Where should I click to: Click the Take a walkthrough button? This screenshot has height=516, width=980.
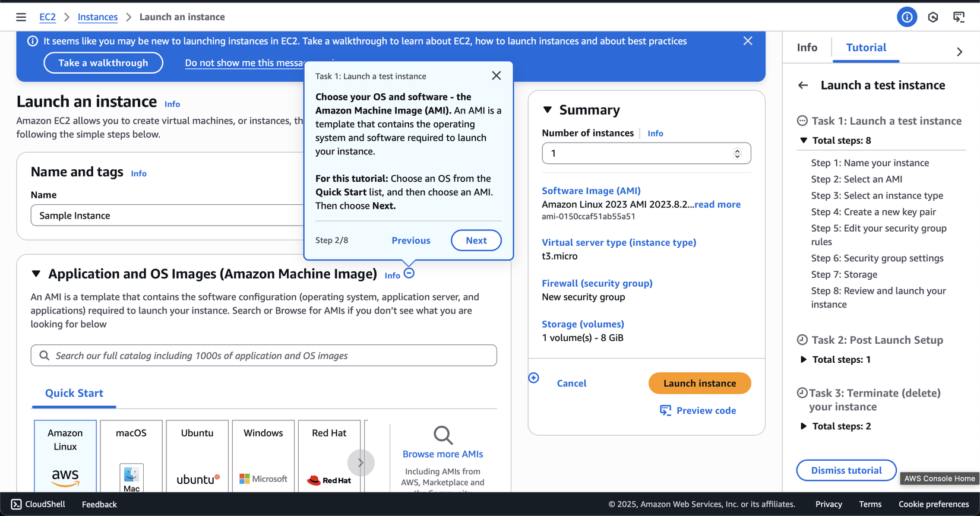coord(103,63)
